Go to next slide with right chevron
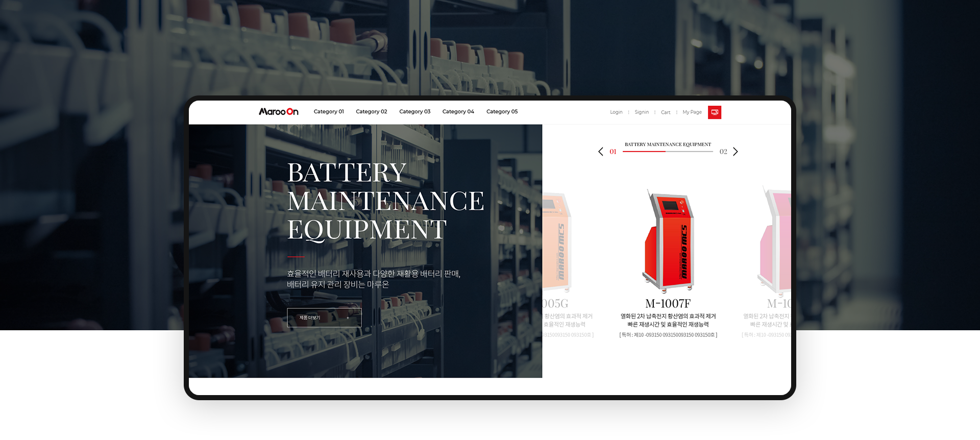This screenshot has height=440, width=980. click(736, 152)
